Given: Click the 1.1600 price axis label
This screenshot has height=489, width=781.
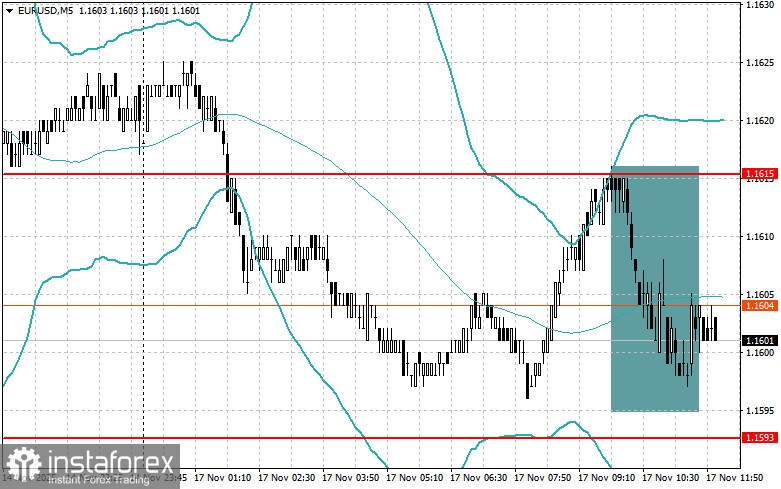Looking at the screenshot, I should coord(760,352).
